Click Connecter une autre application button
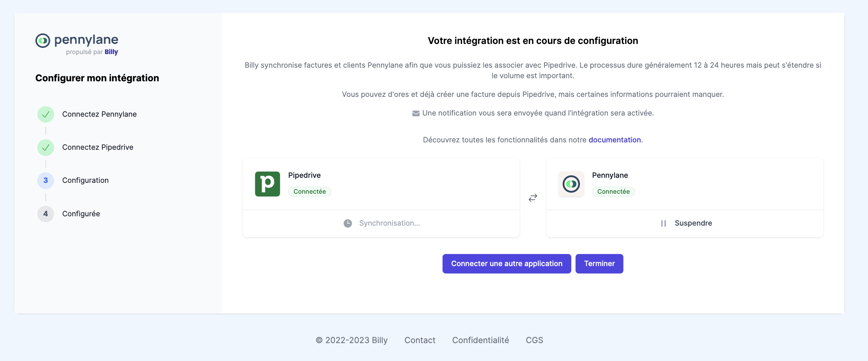This screenshot has width=868, height=361. point(507,264)
